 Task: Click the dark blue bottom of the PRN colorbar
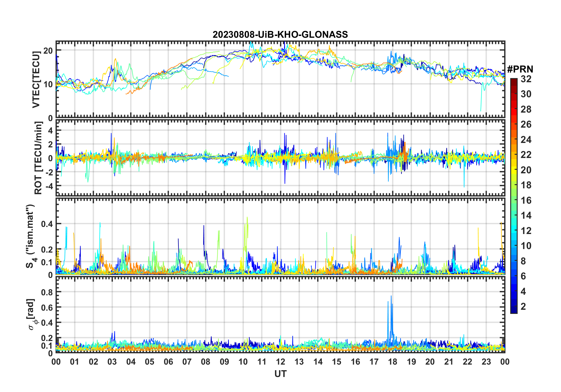514,309
